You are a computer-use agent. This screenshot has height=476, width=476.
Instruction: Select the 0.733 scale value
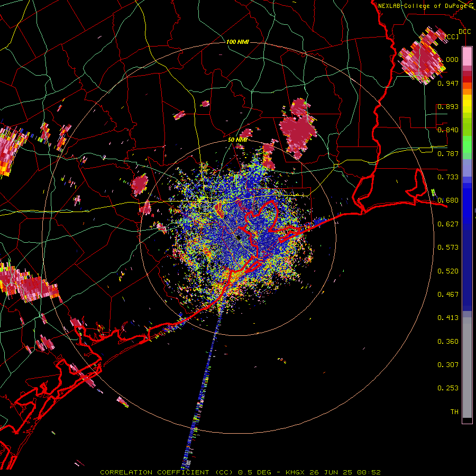coord(448,177)
